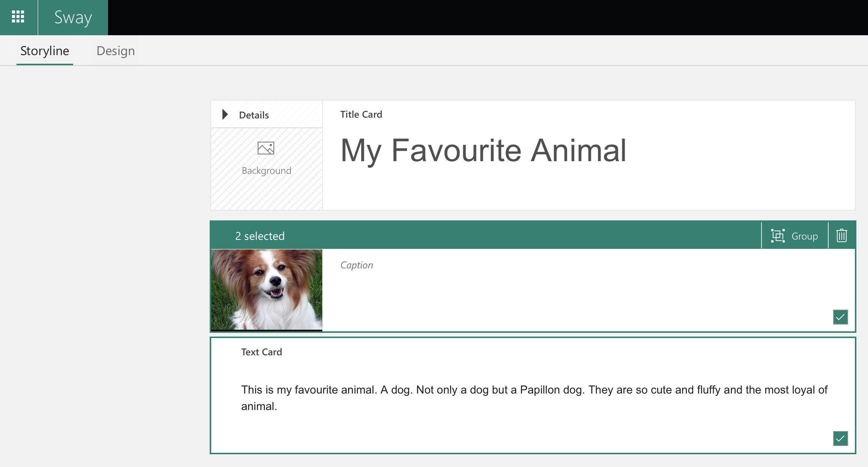Image resolution: width=868 pixels, height=467 pixels.
Task: Open the Papillon dog image thumbnail
Action: pos(267,290)
